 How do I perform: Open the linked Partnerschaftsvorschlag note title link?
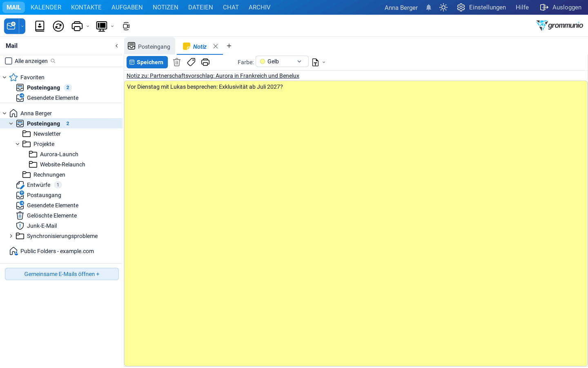point(213,76)
